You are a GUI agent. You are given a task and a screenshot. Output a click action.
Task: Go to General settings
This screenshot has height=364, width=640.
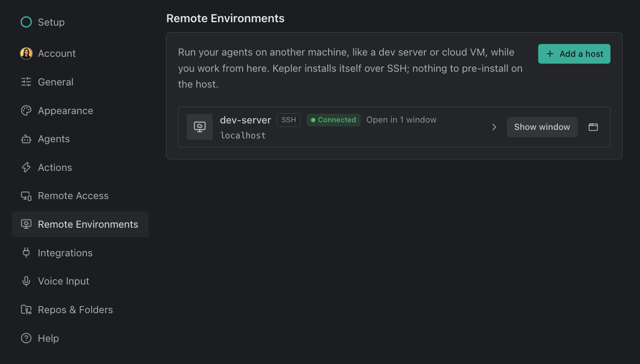click(x=80, y=82)
